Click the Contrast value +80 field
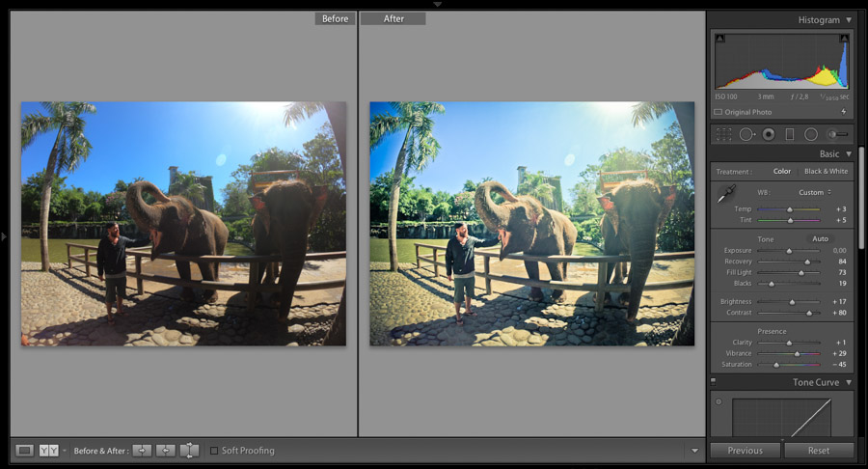Viewport: 868px width, 469px height. click(839, 313)
